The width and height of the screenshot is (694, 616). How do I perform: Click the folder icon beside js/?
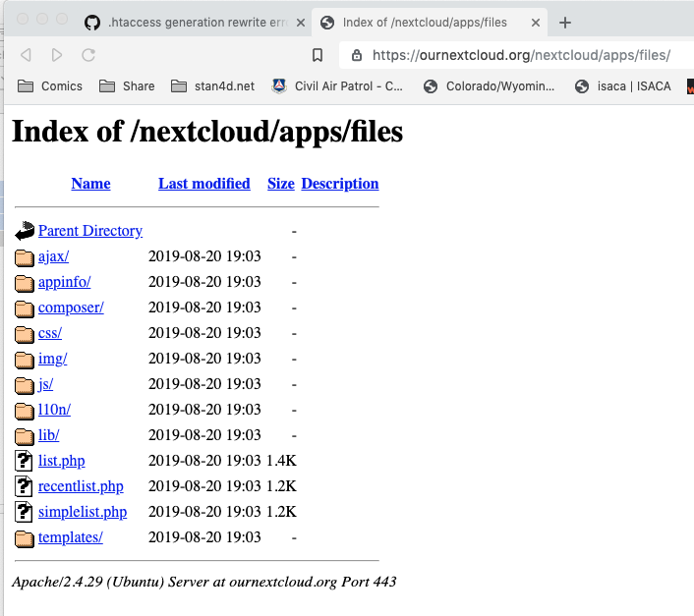click(x=25, y=385)
